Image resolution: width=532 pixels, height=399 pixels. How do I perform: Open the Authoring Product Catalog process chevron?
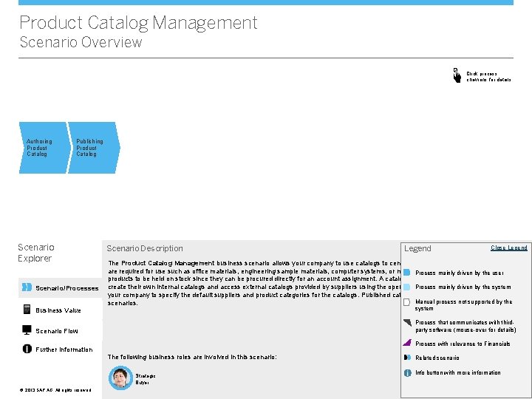tap(44, 148)
